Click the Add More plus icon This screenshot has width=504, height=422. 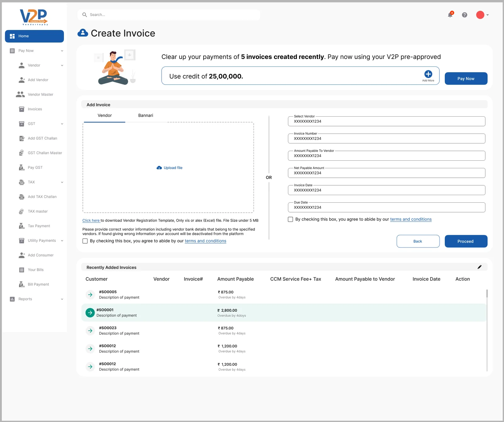coord(428,74)
